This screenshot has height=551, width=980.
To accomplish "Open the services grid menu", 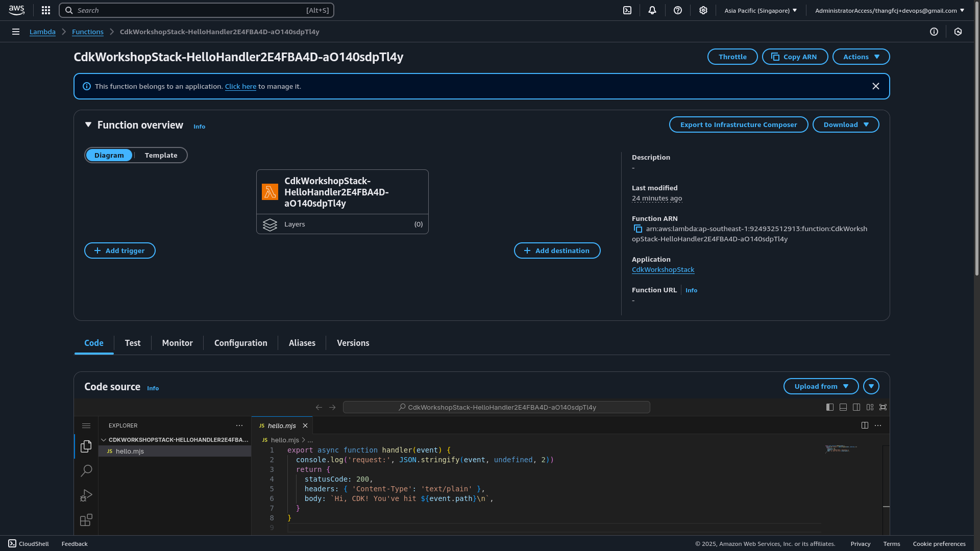I will (46, 10).
